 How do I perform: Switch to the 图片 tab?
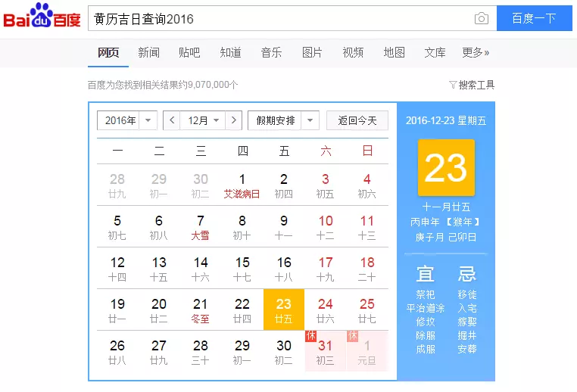click(312, 52)
